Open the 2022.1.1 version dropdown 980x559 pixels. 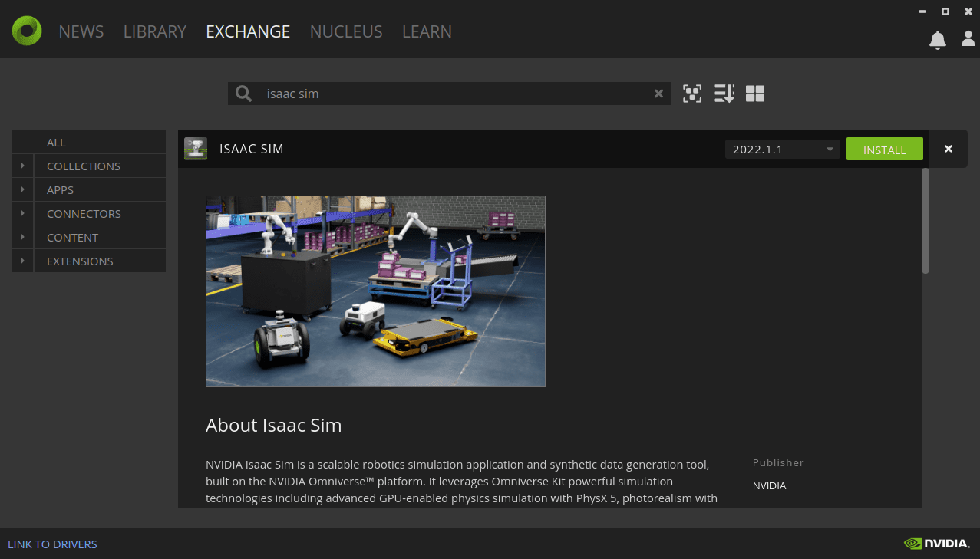tap(782, 149)
